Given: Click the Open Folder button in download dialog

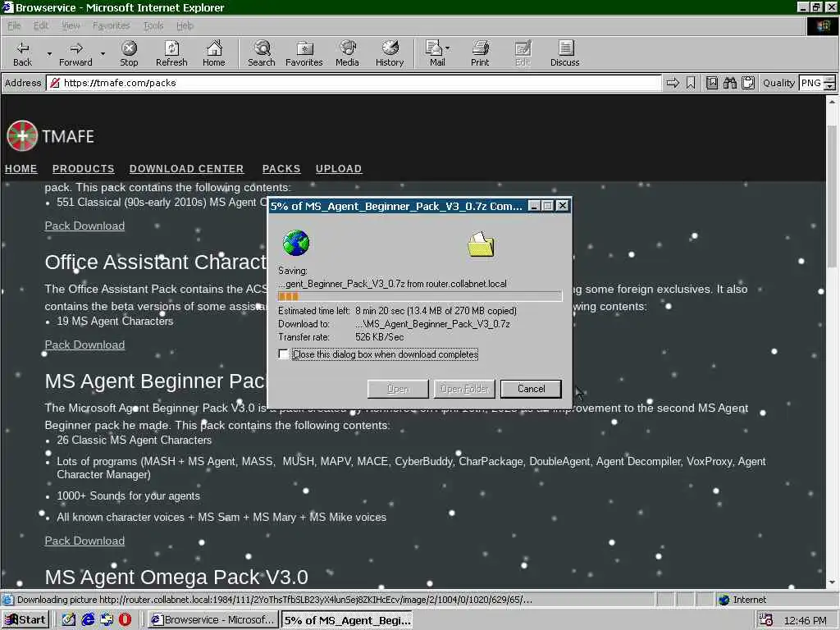Looking at the screenshot, I should coord(464,389).
